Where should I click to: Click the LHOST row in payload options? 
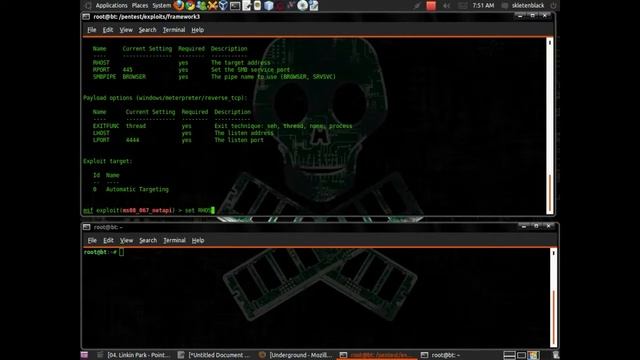coord(183,133)
